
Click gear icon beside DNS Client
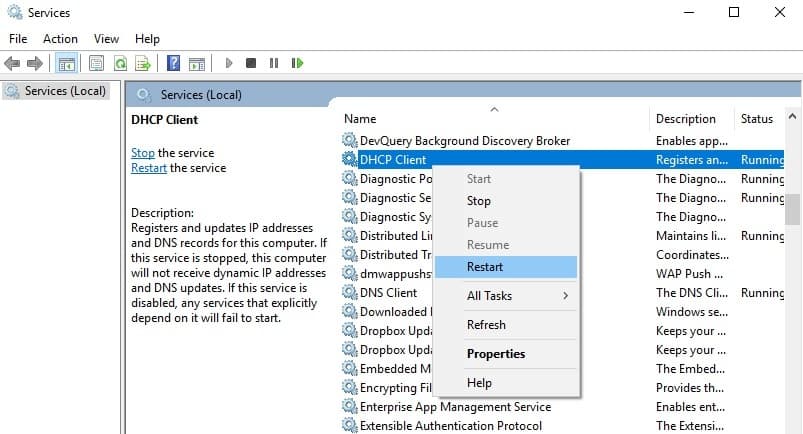click(350, 292)
